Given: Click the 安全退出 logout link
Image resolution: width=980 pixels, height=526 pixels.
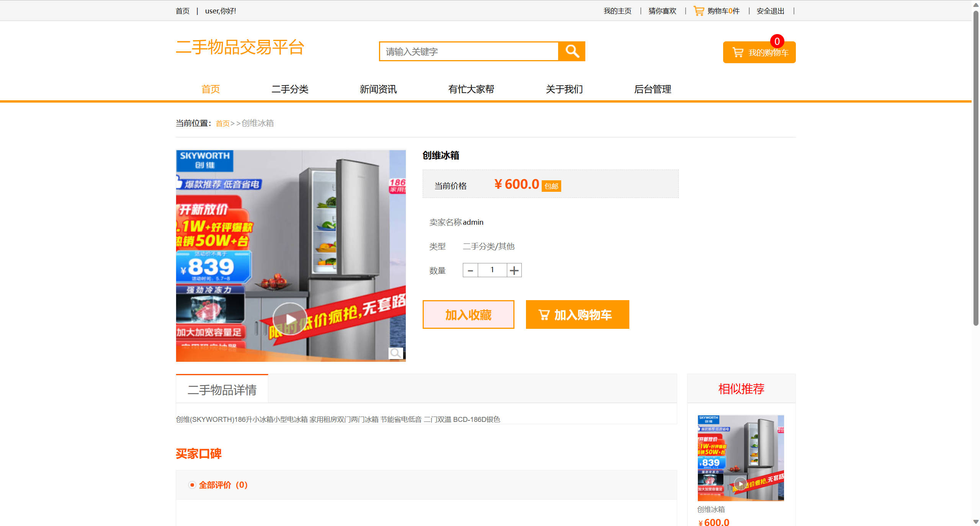Looking at the screenshot, I should point(769,11).
